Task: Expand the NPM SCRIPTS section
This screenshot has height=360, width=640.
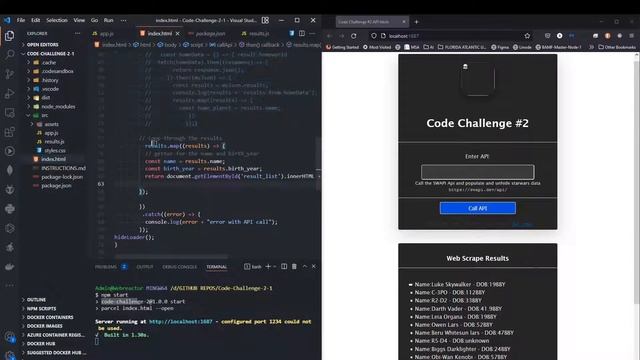Action: click(41, 309)
